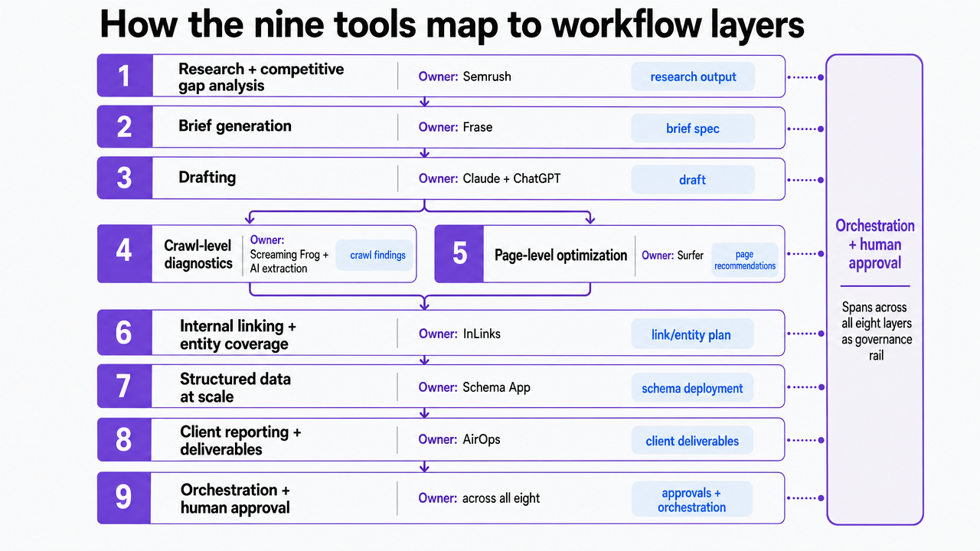Select the number 8 layer badge

coord(124,439)
